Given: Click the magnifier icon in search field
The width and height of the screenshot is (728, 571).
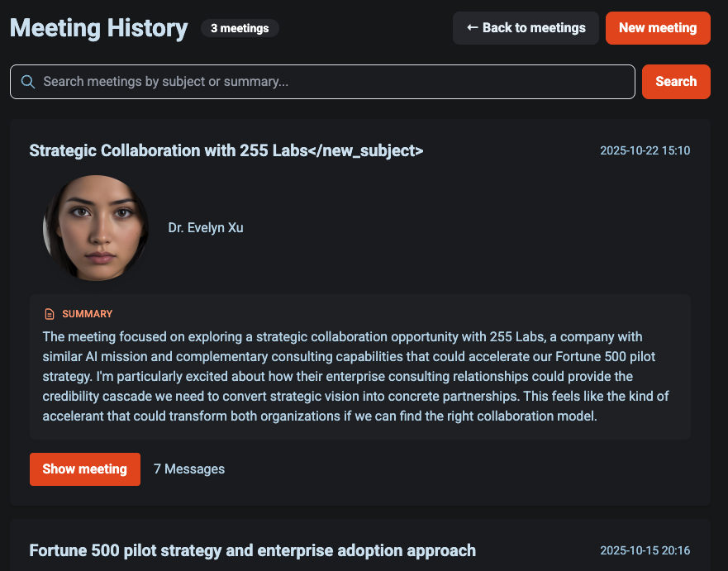Looking at the screenshot, I should click(28, 82).
